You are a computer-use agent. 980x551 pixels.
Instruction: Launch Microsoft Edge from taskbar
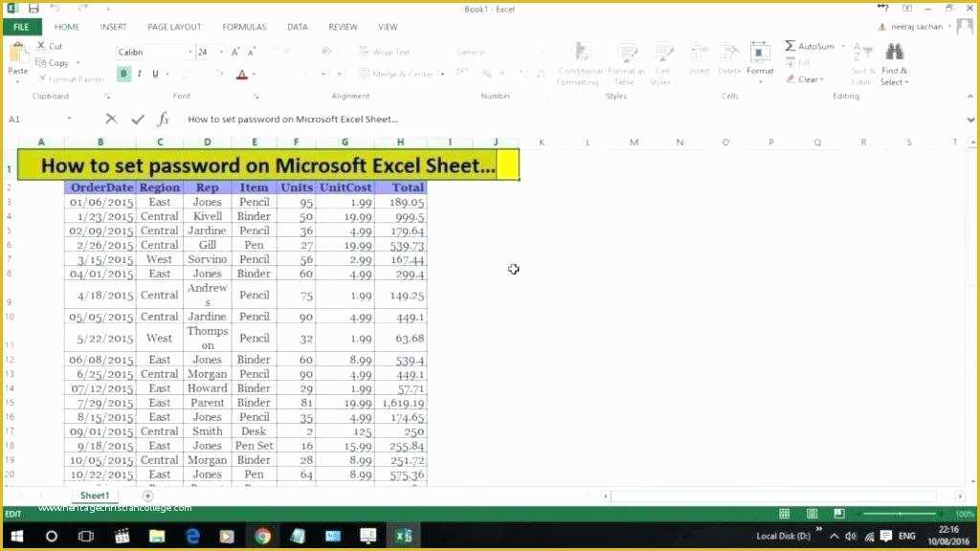(192, 536)
